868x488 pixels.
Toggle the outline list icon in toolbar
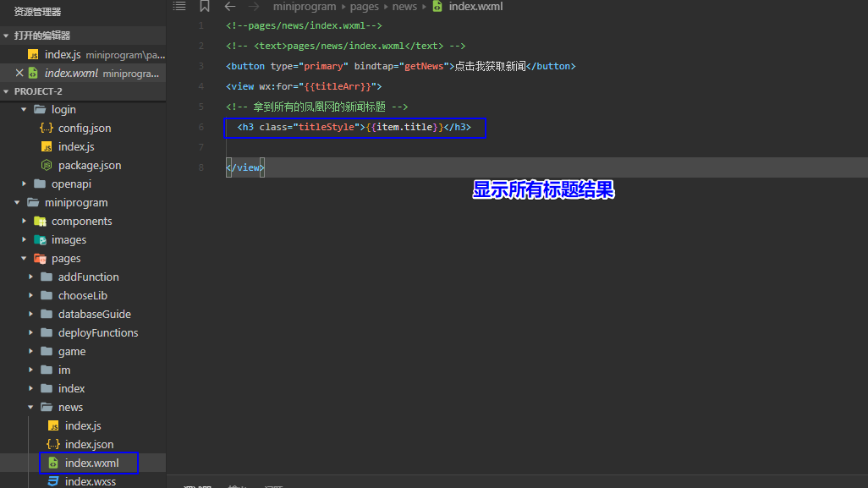tap(179, 6)
